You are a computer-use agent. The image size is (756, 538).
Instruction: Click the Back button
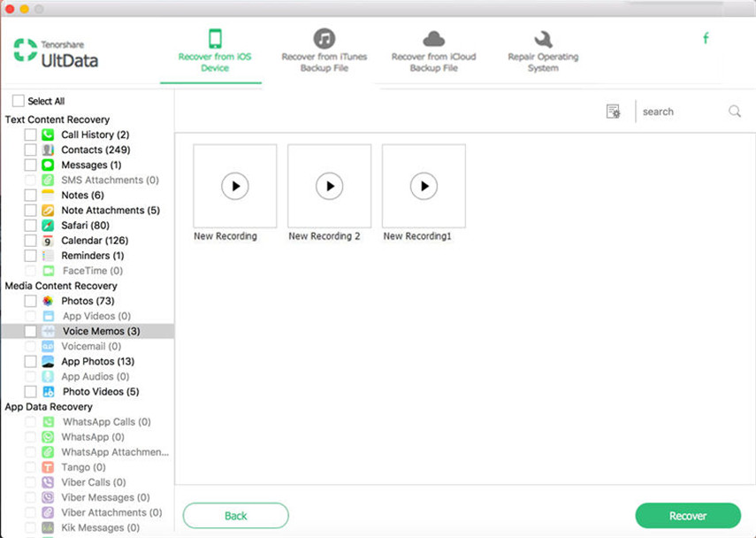pos(236,516)
